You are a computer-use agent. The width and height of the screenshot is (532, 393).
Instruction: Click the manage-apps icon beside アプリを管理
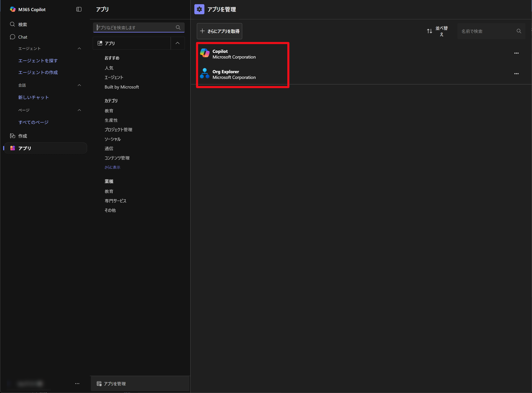coord(99,384)
